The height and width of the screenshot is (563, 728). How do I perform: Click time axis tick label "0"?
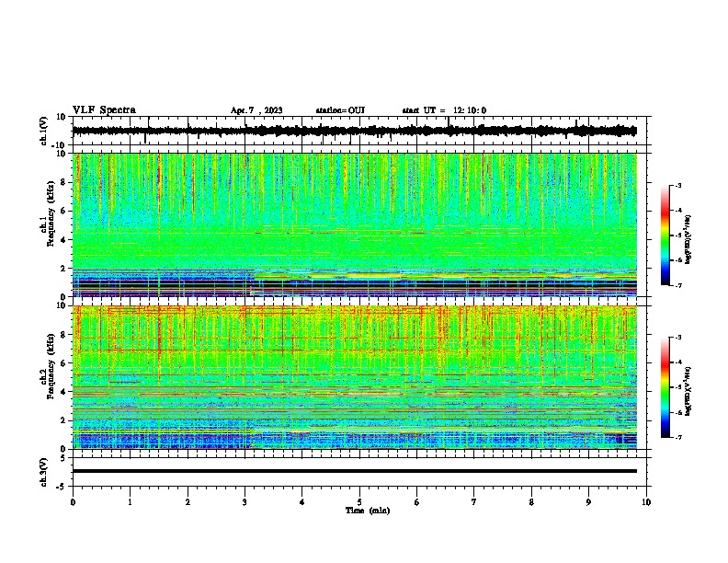73,502
